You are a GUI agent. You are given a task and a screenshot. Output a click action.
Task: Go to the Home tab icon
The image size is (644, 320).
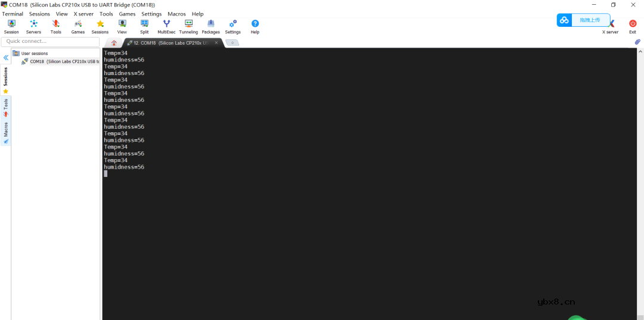114,43
